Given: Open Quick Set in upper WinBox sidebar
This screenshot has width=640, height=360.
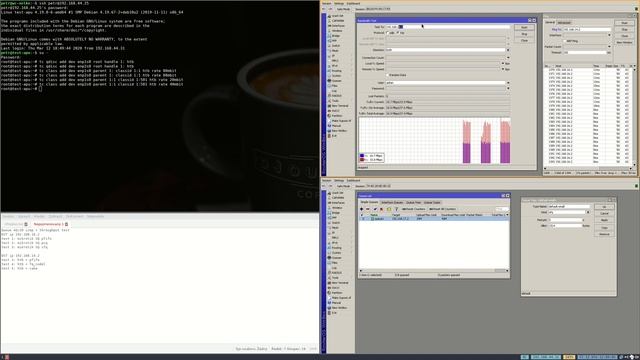Looking at the screenshot, I should pos(337,16).
